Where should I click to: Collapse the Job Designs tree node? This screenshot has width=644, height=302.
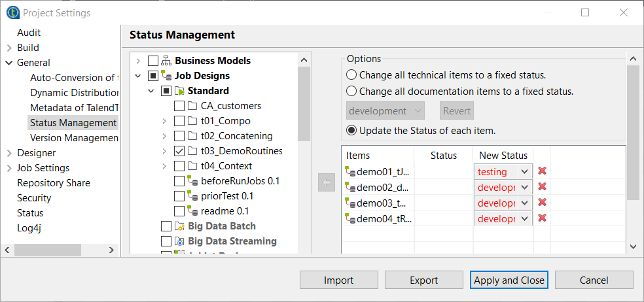(138, 76)
